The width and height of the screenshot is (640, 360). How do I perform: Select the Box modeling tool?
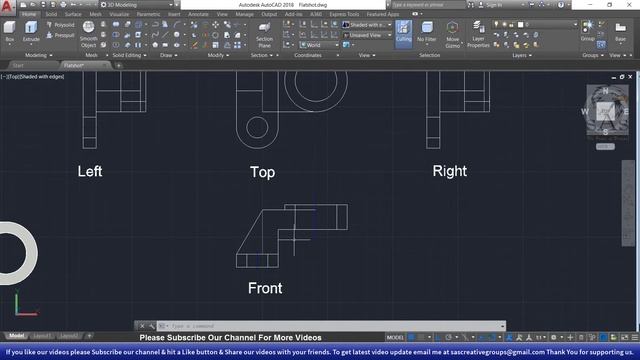pyautogui.click(x=9, y=32)
